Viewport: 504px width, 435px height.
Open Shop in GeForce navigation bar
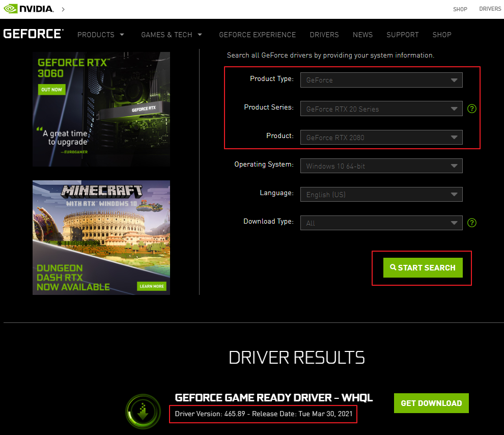pyautogui.click(x=442, y=35)
